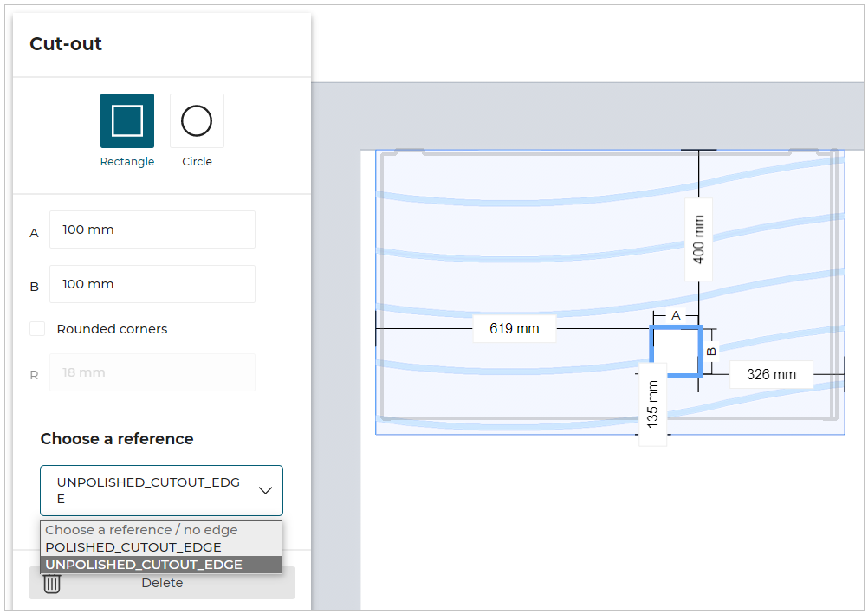
Task: Click the trash can delete icon
Action: click(52, 583)
